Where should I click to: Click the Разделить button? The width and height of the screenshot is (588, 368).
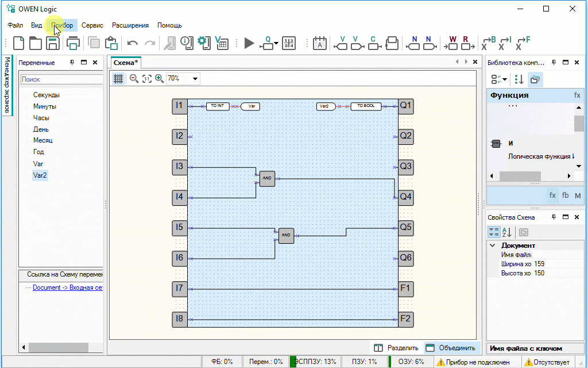click(x=396, y=348)
